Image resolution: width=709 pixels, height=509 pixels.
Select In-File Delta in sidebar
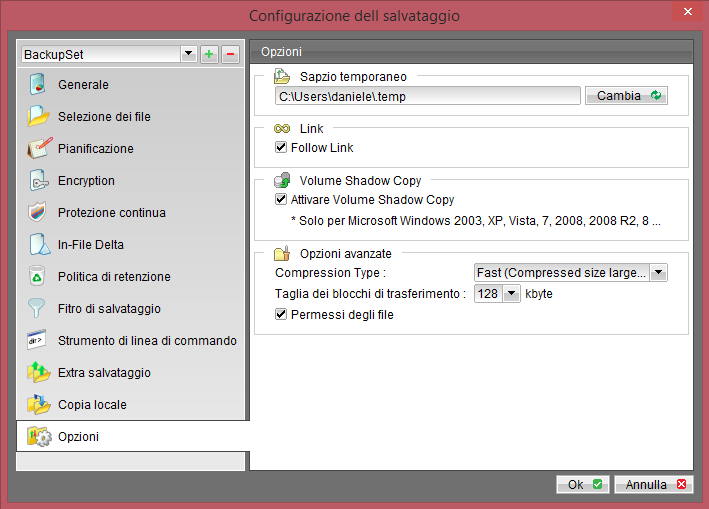coord(131,245)
